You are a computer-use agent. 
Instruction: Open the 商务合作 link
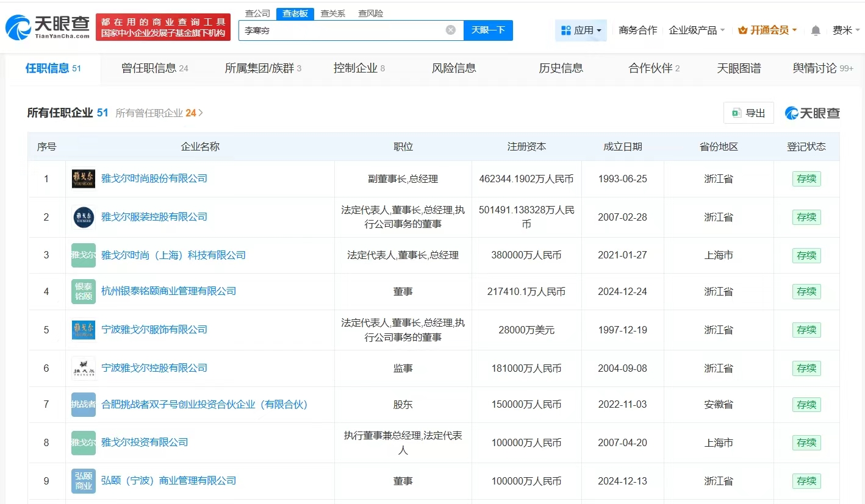(638, 30)
